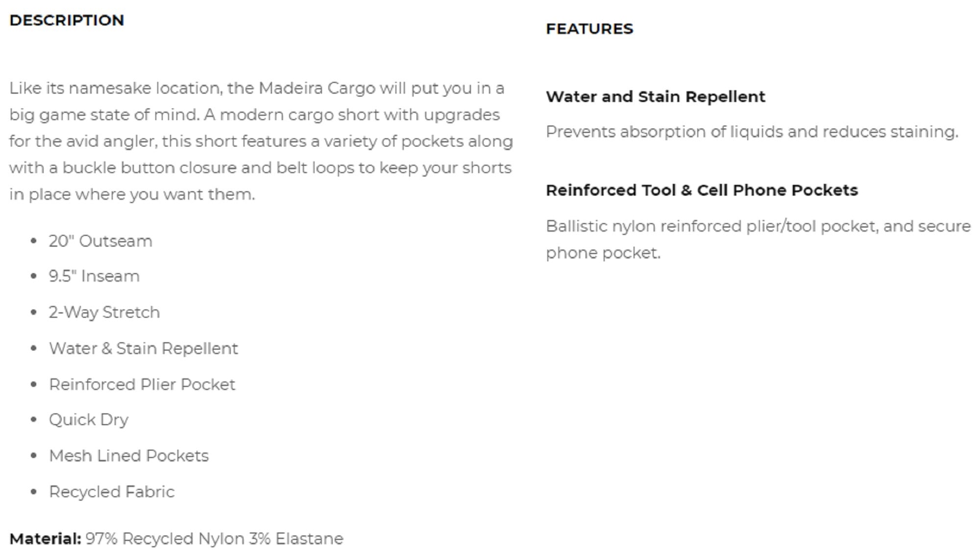Image resolution: width=980 pixels, height=559 pixels.
Task: Click the Water & Stain Repellent bullet item
Action: pyautogui.click(x=144, y=349)
